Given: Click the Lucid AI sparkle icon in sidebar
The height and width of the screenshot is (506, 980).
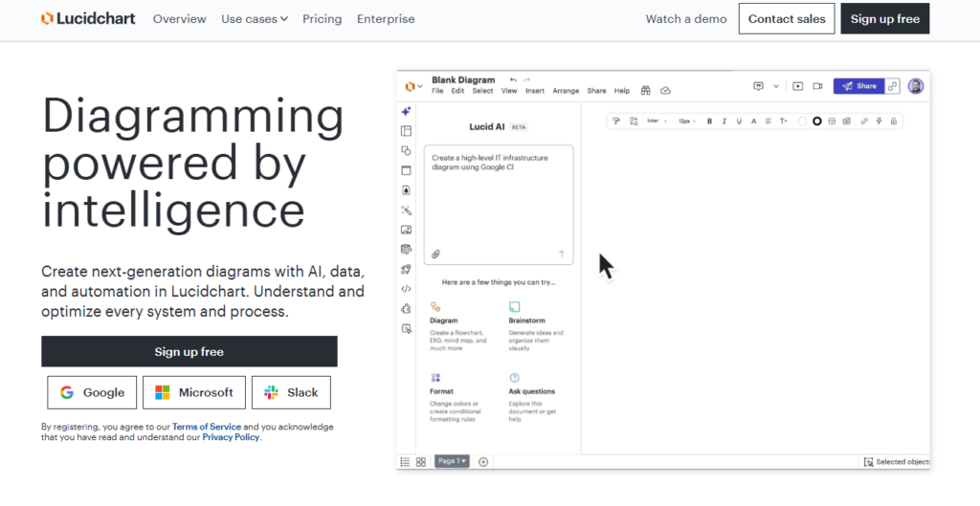Looking at the screenshot, I should pyautogui.click(x=406, y=111).
